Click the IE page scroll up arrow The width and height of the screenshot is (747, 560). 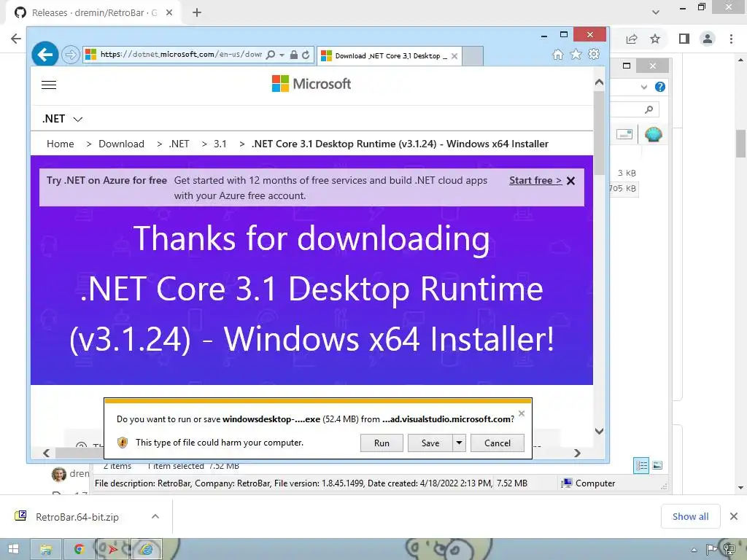[x=600, y=82]
